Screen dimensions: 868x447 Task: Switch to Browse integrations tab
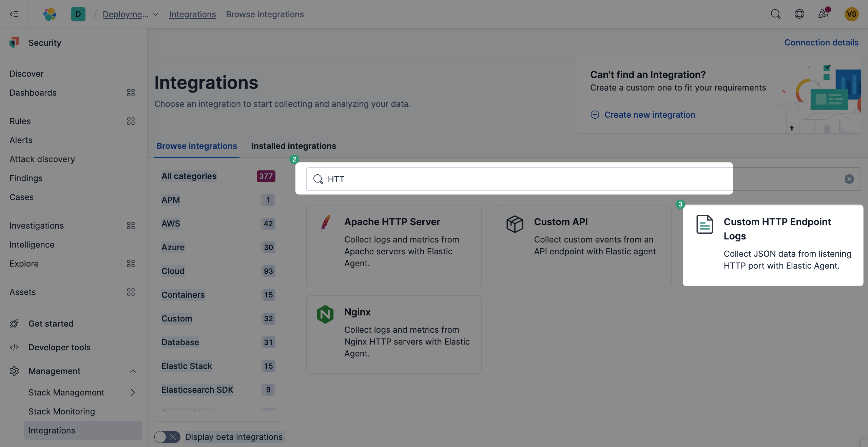point(197,146)
